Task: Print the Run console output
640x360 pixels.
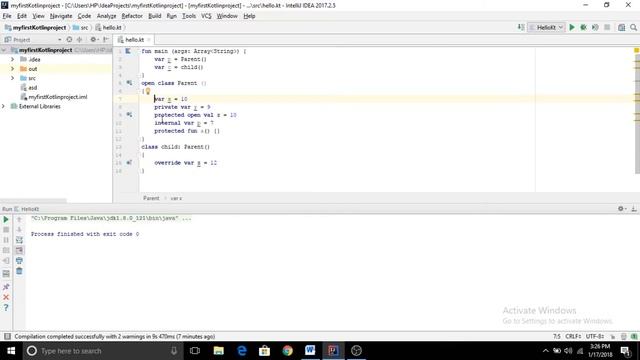Action: 19,260
